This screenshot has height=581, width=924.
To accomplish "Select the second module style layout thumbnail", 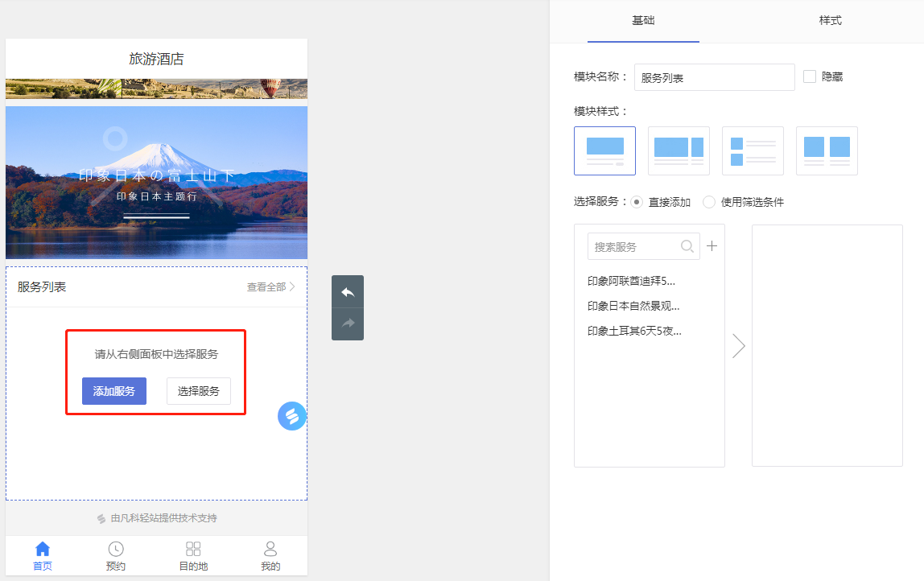I will point(679,150).
